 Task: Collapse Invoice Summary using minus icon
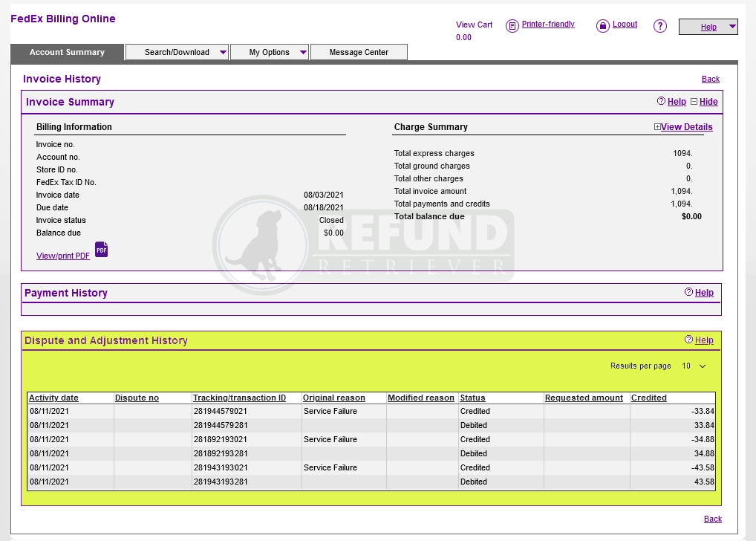point(694,101)
